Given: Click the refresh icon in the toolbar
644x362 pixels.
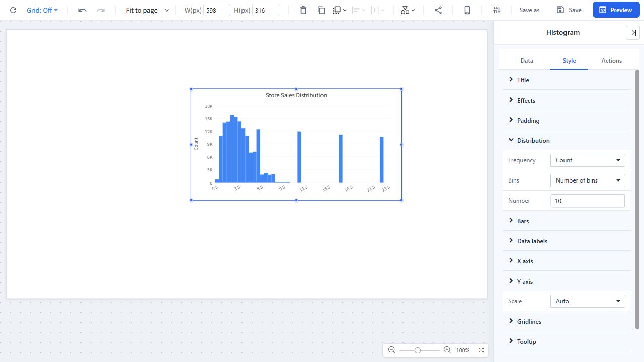Looking at the screenshot, I should tap(13, 10).
